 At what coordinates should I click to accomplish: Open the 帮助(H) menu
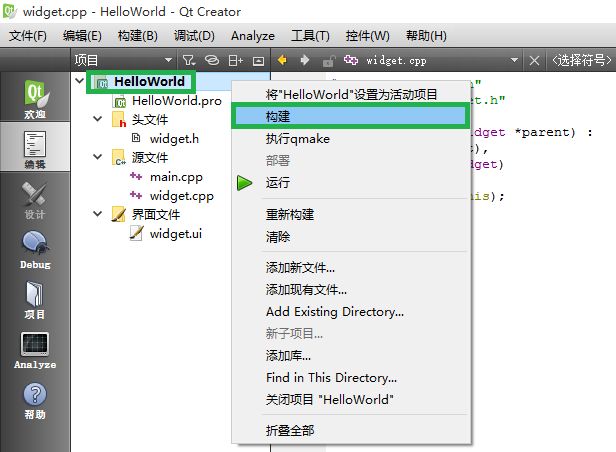click(426, 36)
